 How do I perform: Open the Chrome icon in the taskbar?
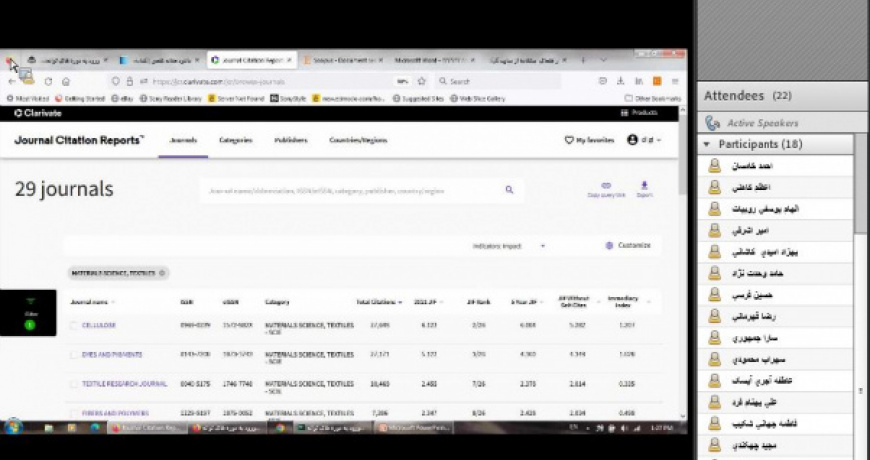tap(281, 428)
